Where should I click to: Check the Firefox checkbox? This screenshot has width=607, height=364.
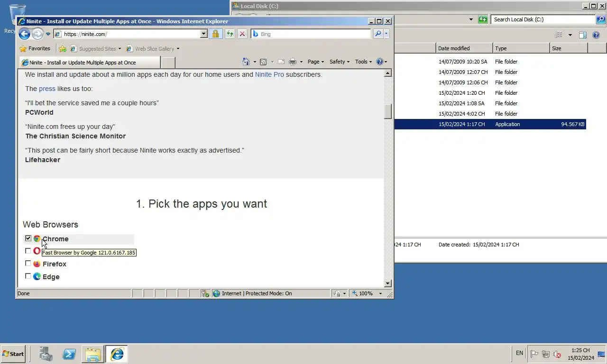click(x=28, y=264)
